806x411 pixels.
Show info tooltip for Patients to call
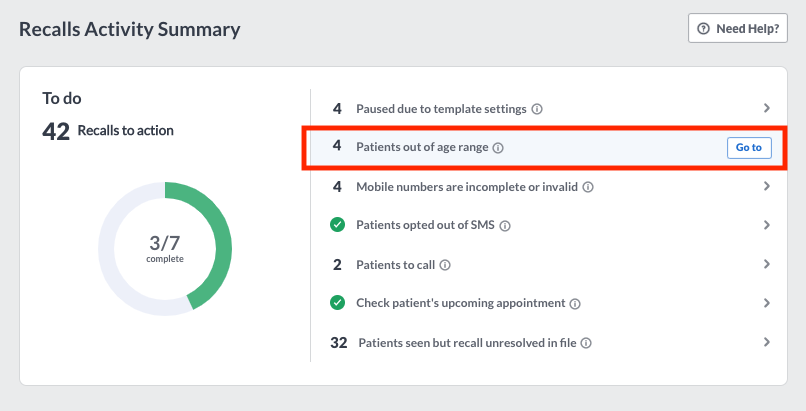(x=445, y=265)
